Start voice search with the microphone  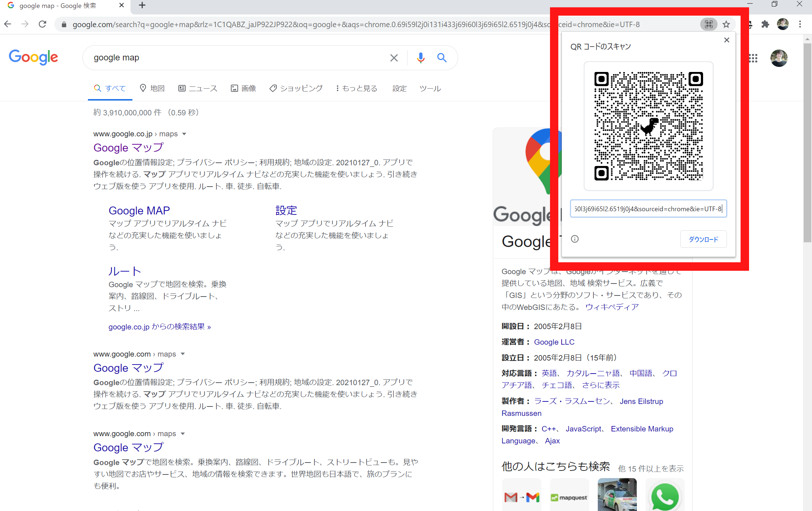click(x=420, y=58)
